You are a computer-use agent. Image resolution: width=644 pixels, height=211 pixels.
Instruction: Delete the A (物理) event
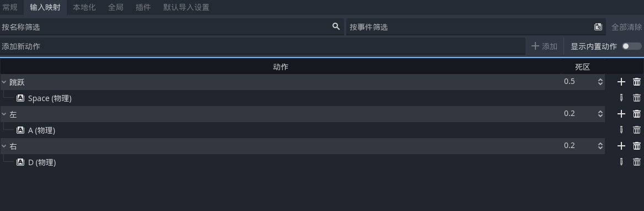click(x=637, y=130)
